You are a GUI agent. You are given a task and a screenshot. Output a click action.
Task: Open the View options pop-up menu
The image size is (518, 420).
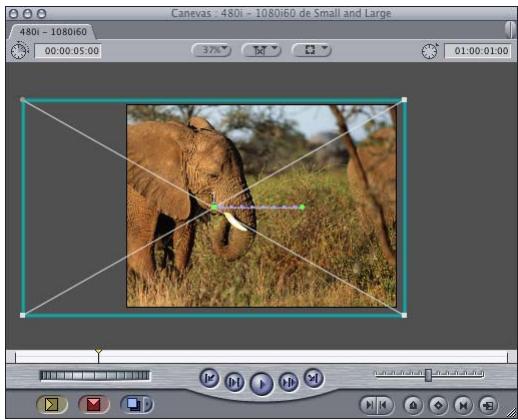coord(312,50)
